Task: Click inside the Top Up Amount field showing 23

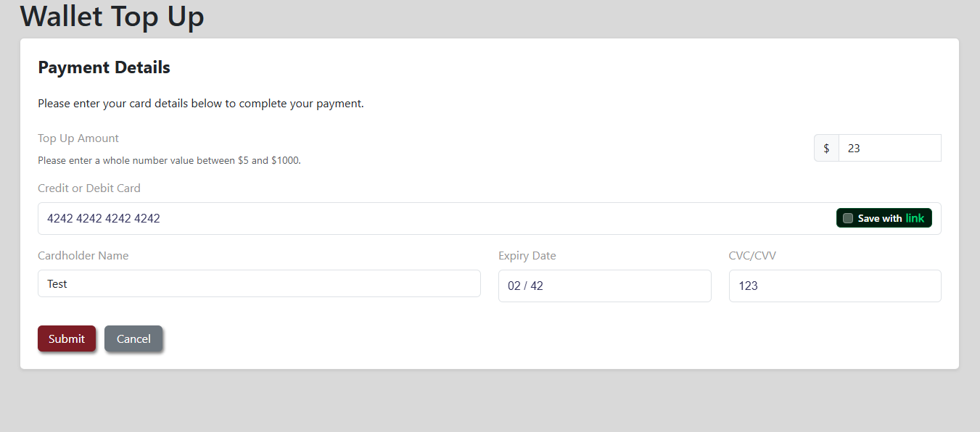Action: [889, 147]
